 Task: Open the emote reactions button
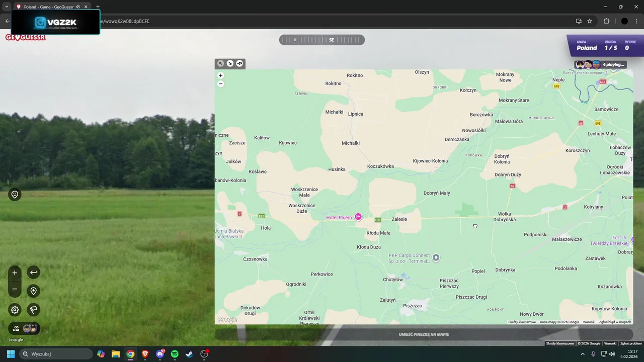coord(15,195)
